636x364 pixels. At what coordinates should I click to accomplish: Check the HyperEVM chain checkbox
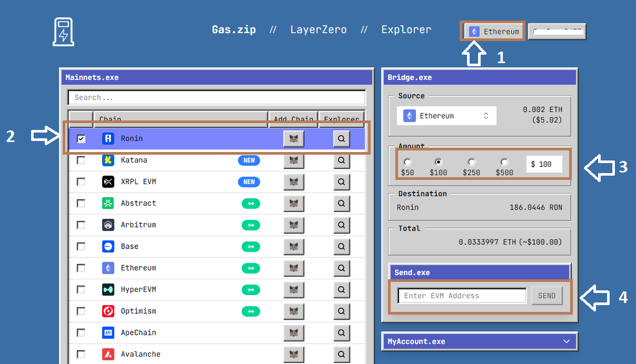pos(81,289)
